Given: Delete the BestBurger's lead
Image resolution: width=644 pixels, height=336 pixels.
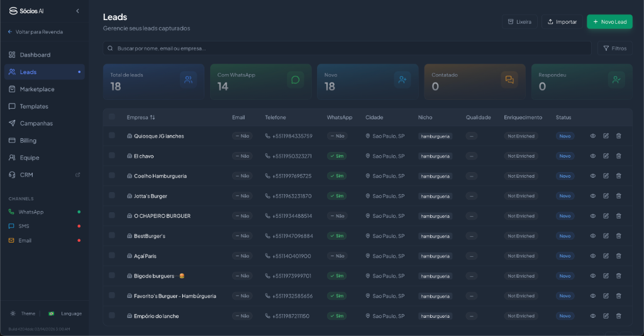Looking at the screenshot, I should coord(619,236).
